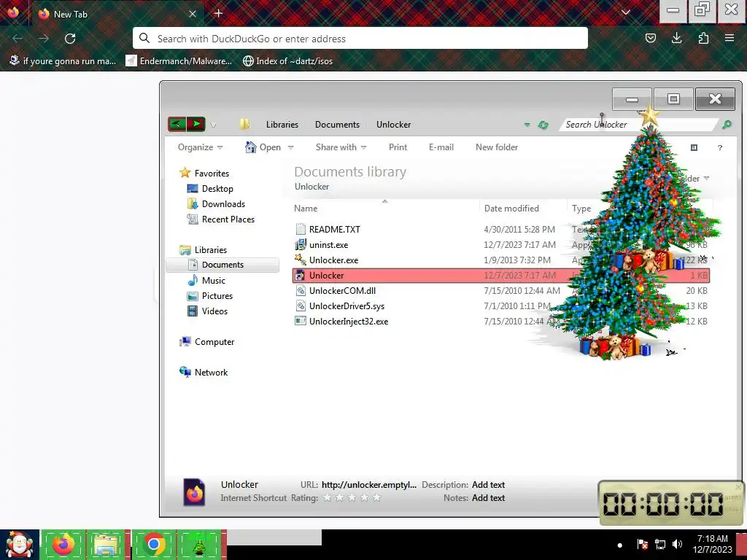Select Computer in the navigation pane
Screen dimensions: 747x560
coord(214,342)
